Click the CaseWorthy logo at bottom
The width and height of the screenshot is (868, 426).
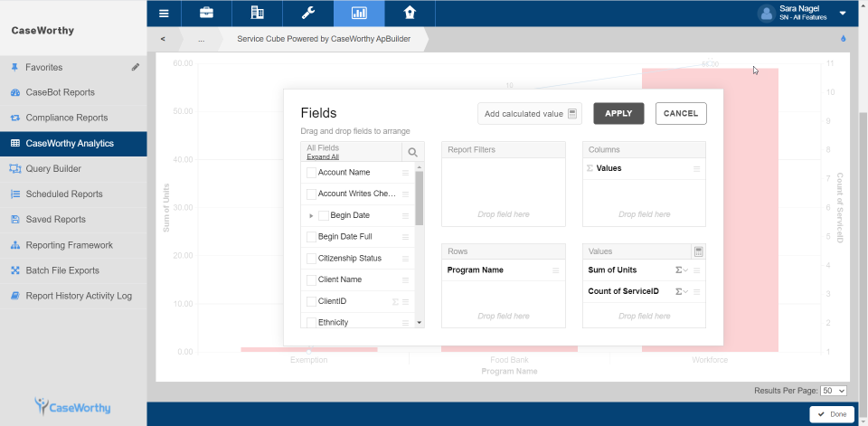pyautogui.click(x=72, y=407)
